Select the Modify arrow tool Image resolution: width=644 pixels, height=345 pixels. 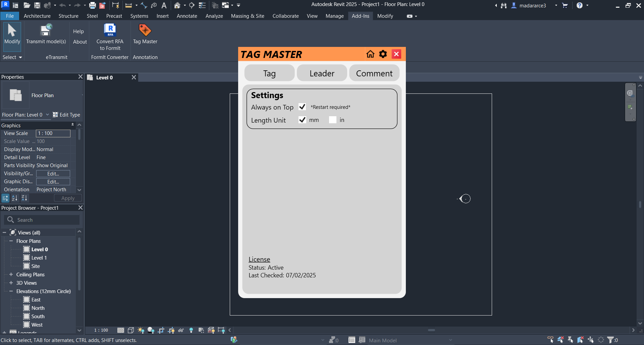12,30
